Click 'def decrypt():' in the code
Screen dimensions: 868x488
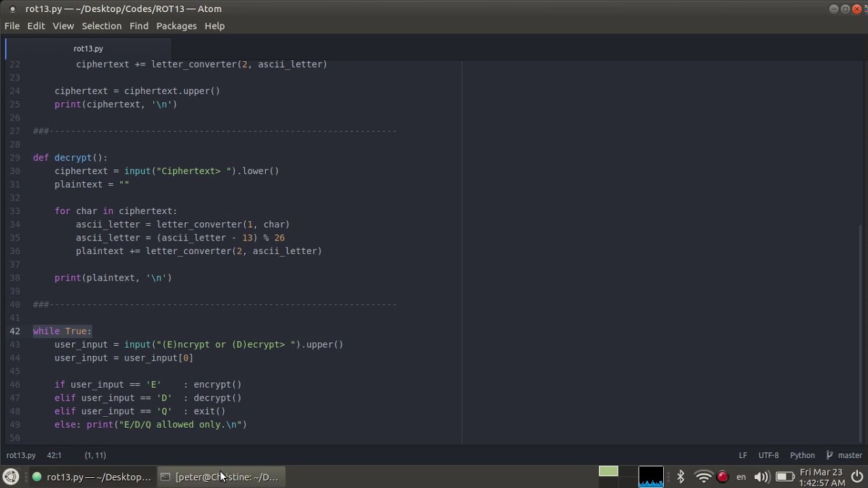coord(70,157)
